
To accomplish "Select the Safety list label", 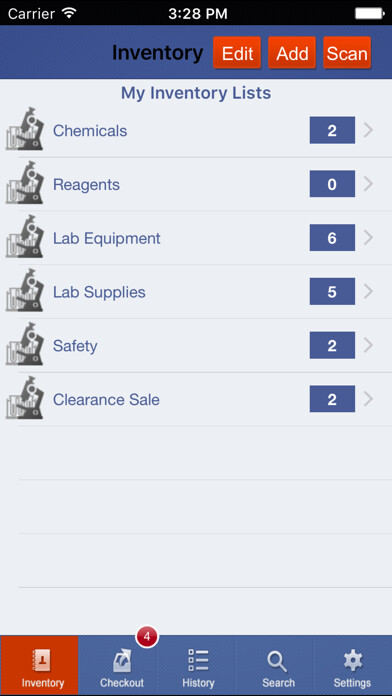I will [75, 346].
